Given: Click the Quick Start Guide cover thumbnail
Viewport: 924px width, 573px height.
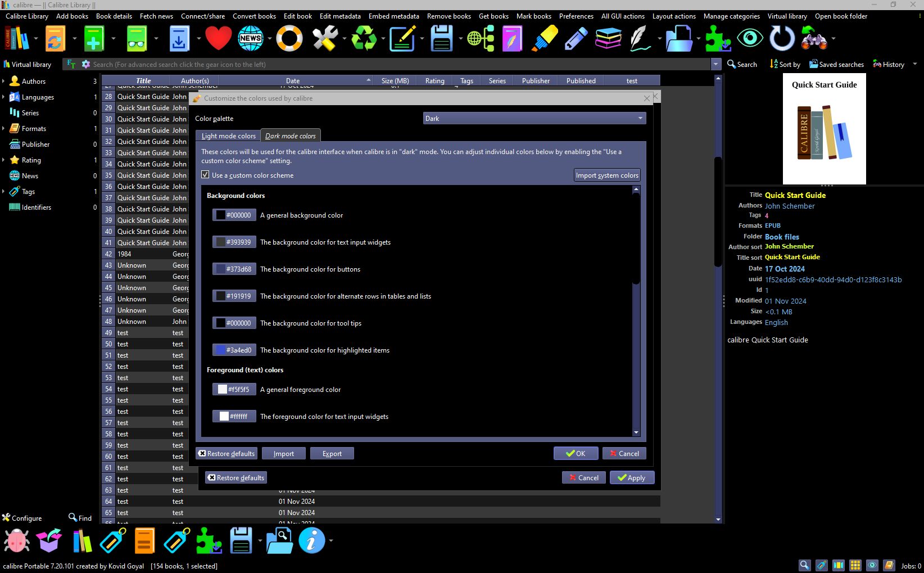Looking at the screenshot, I should tap(825, 129).
